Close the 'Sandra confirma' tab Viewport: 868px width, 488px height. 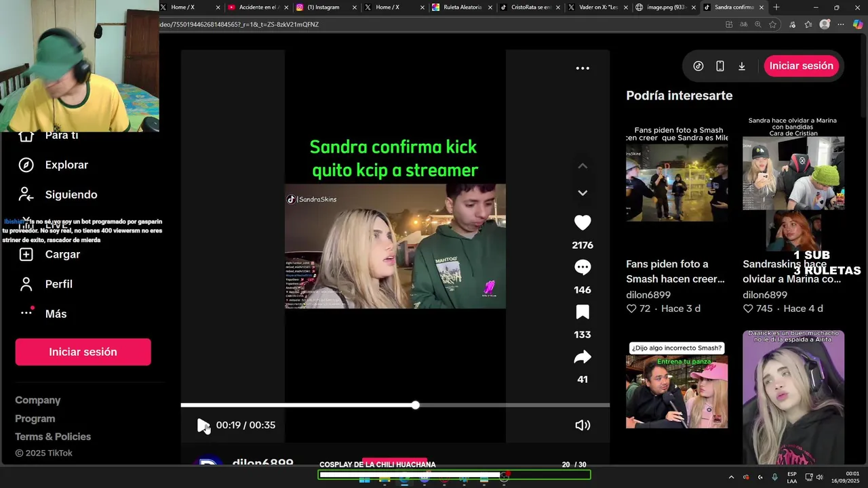762,7
